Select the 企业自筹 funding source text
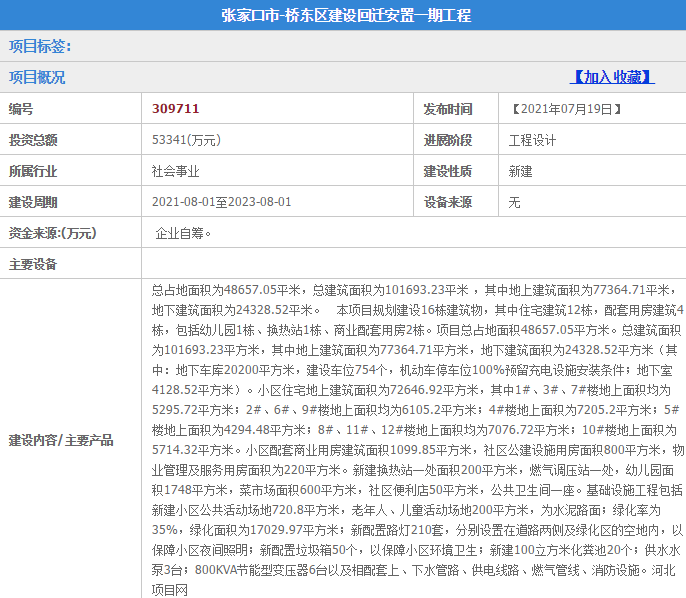686x598 pixels. (183, 233)
